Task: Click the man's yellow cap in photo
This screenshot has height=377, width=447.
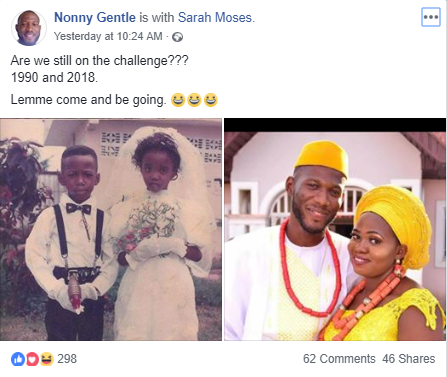Action: click(322, 158)
